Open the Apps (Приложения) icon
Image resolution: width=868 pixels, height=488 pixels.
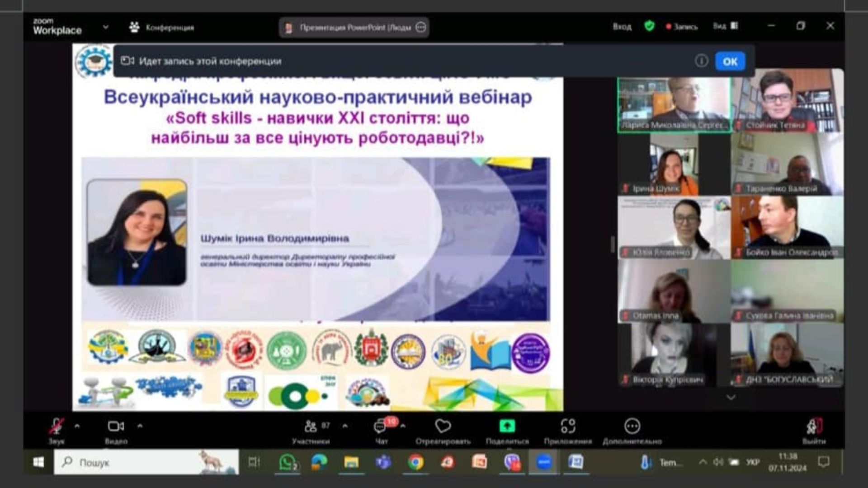click(x=568, y=427)
